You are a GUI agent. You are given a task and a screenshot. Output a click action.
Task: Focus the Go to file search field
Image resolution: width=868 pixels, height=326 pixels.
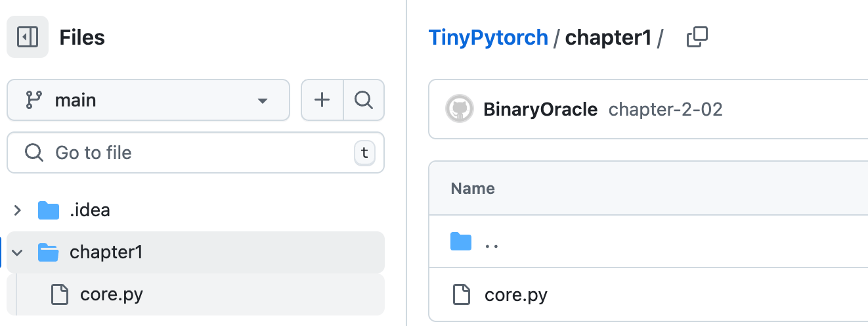pos(196,152)
